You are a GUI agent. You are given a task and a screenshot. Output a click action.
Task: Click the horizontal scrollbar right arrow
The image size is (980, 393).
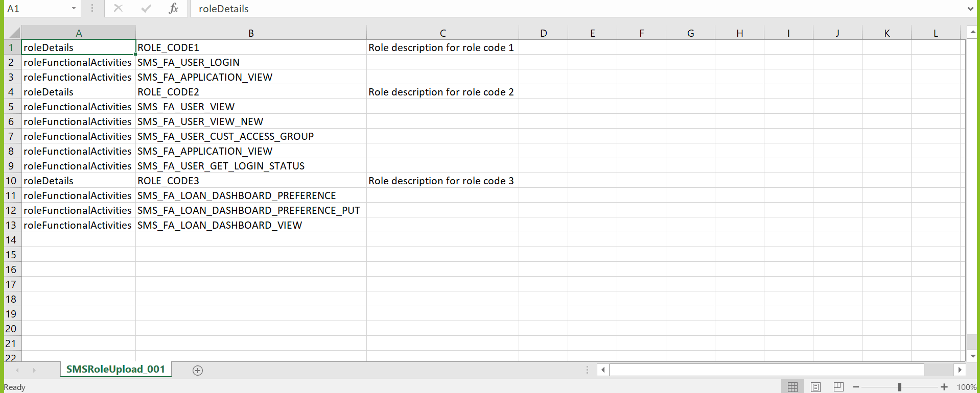pyautogui.click(x=960, y=370)
